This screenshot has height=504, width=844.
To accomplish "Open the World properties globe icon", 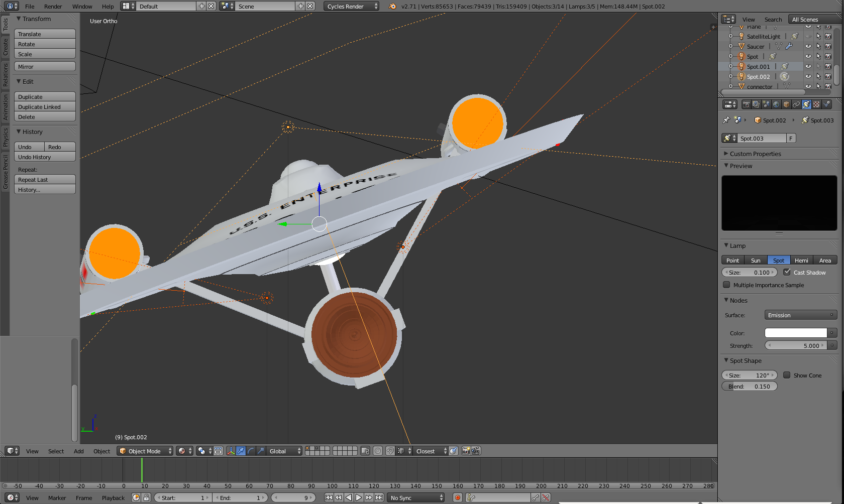I will [x=776, y=104].
